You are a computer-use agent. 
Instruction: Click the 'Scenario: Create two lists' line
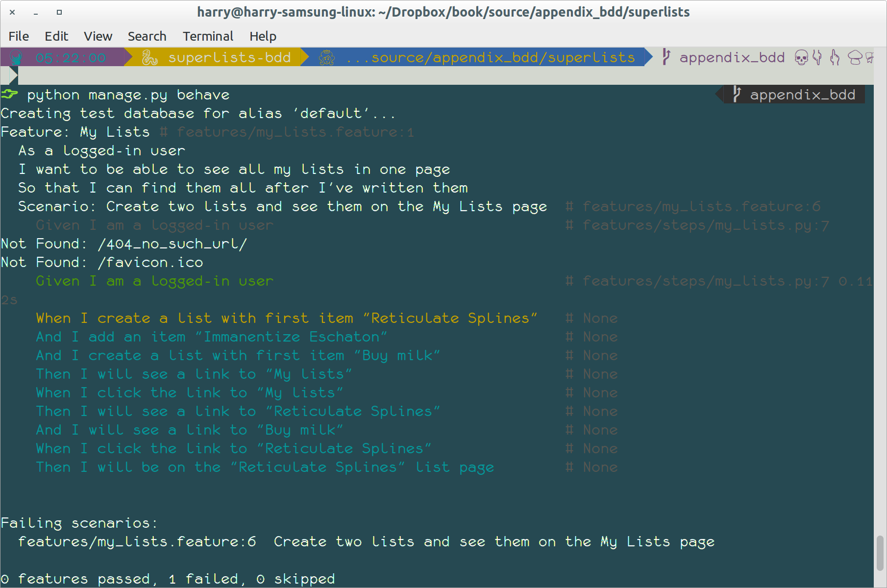pos(282,207)
